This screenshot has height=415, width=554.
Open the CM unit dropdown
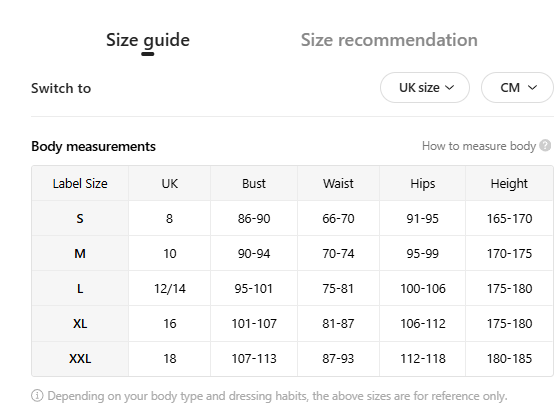tap(517, 88)
